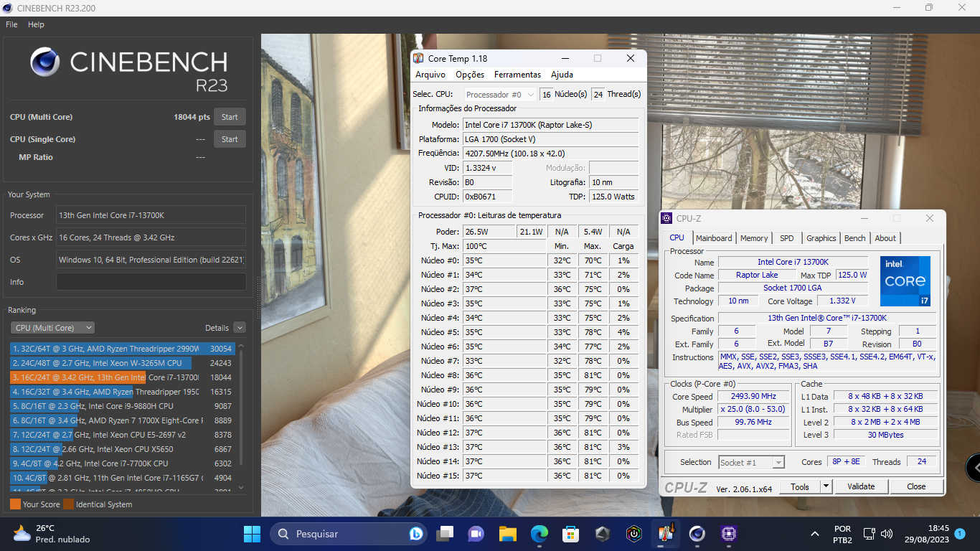Open the CPU (Multi Core) ranking dropdown
The width and height of the screenshot is (980, 551).
52,328
